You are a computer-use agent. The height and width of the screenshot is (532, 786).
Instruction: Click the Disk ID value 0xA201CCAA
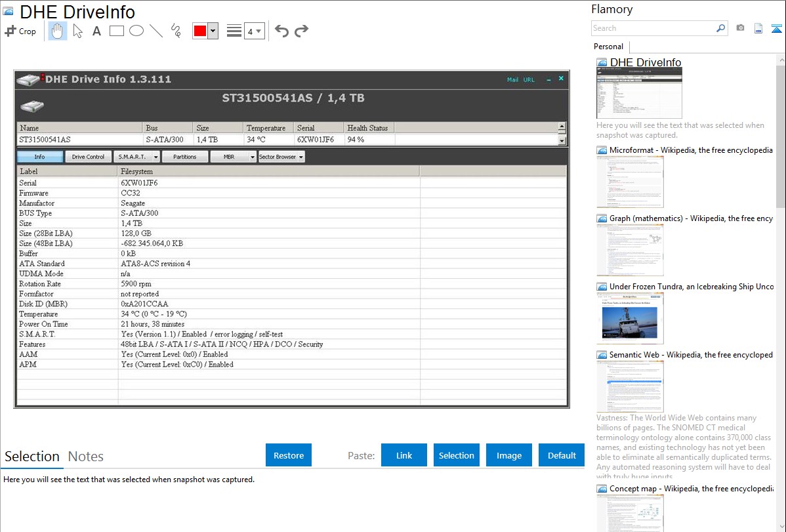(144, 304)
